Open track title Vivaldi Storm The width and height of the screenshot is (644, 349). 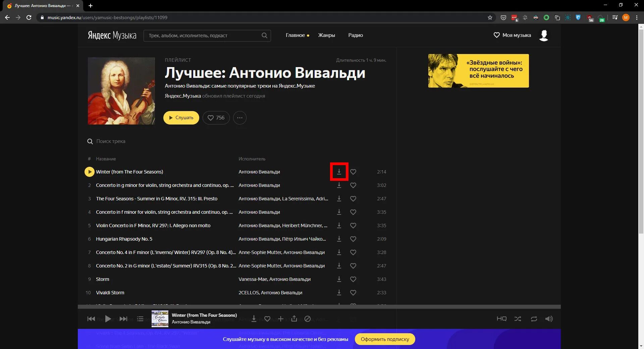point(110,293)
